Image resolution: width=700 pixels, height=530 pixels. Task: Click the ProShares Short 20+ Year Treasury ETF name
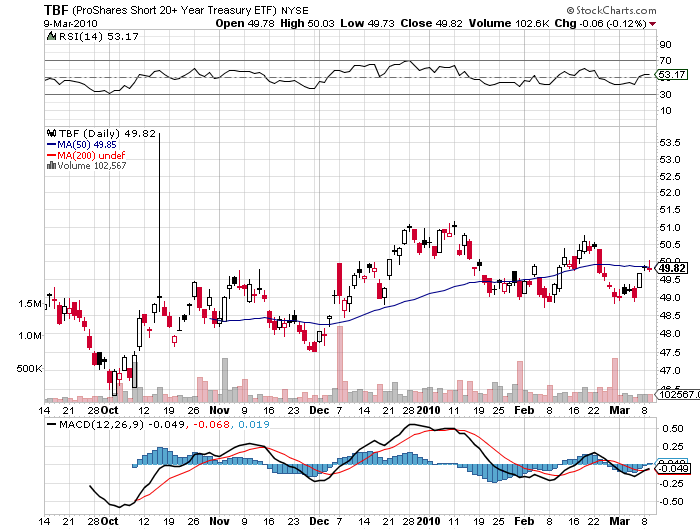(x=175, y=10)
